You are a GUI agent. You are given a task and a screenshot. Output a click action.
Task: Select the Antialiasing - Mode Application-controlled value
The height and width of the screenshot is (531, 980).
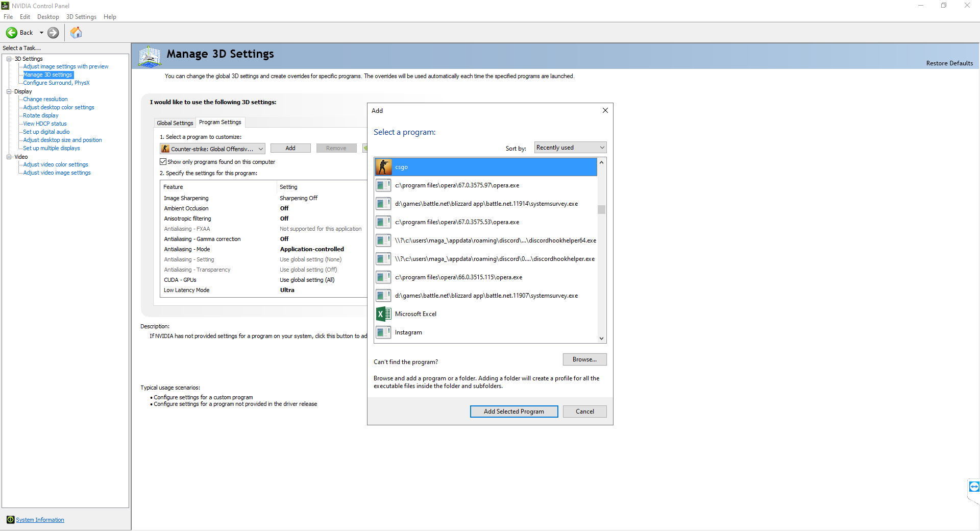[x=312, y=249]
